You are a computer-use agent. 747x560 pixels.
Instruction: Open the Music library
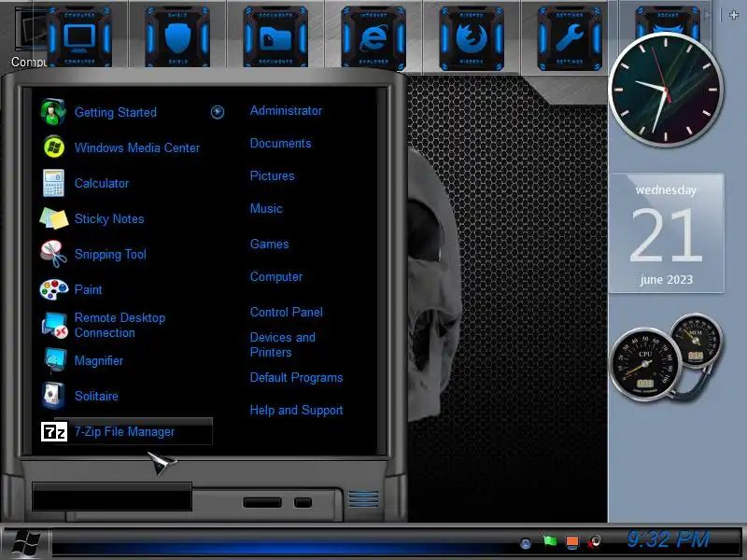pos(266,208)
